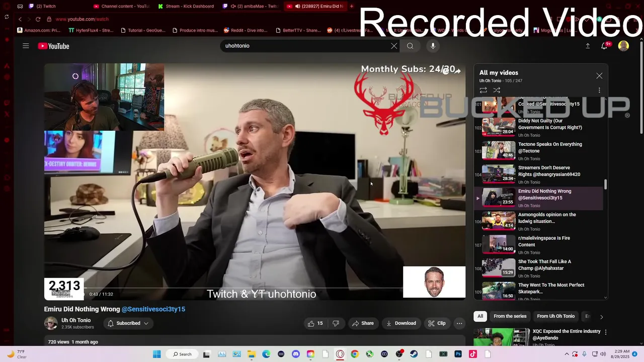
Task: Unmute the amibaMae tab audio icon
Action: click(x=233, y=6)
